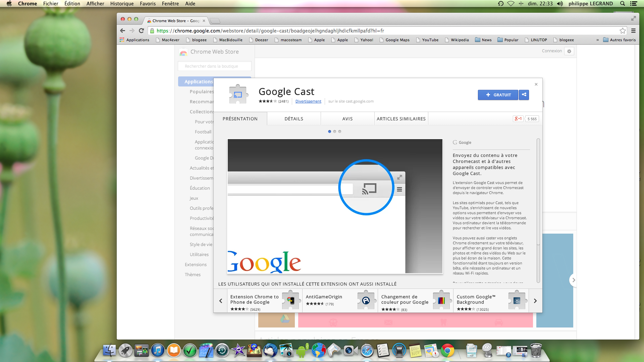Open the Fenêtre menu
This screenshot has height=362, width=644.
(170, 4)
